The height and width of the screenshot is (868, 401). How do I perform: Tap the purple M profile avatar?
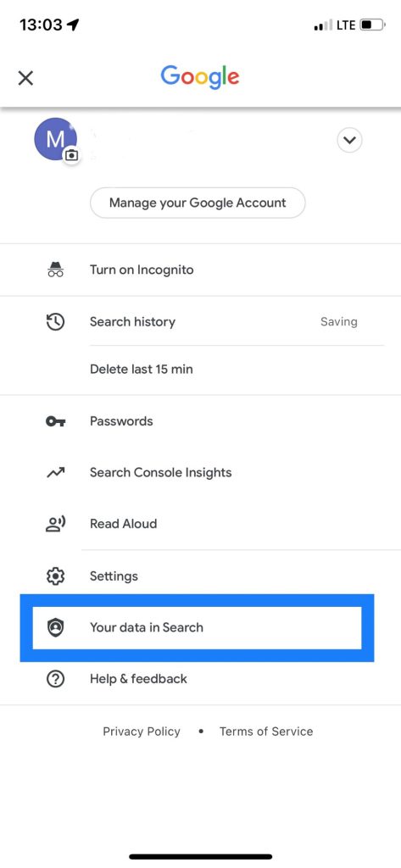point(55,139)
